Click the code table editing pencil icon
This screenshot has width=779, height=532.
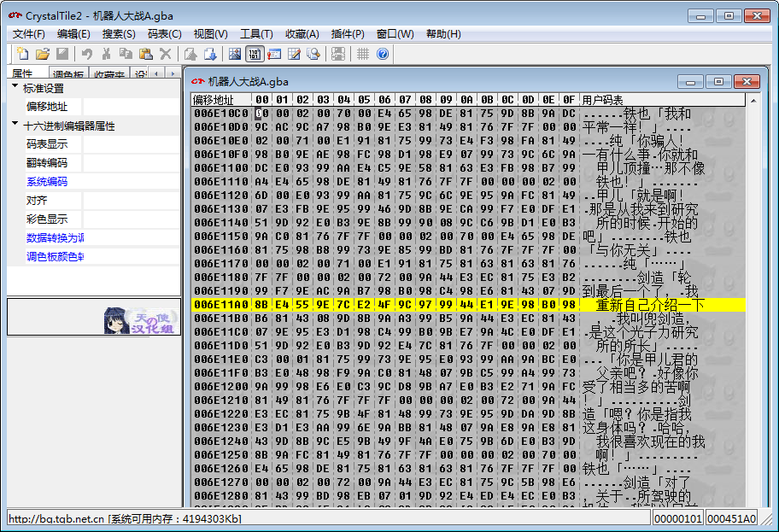pos(295,53)
